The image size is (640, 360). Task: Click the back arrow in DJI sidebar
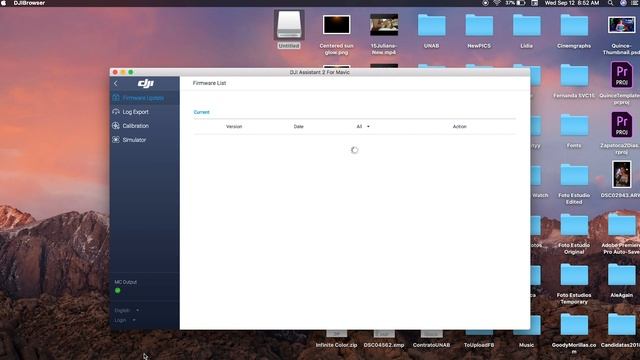click(x=116, y=83)
